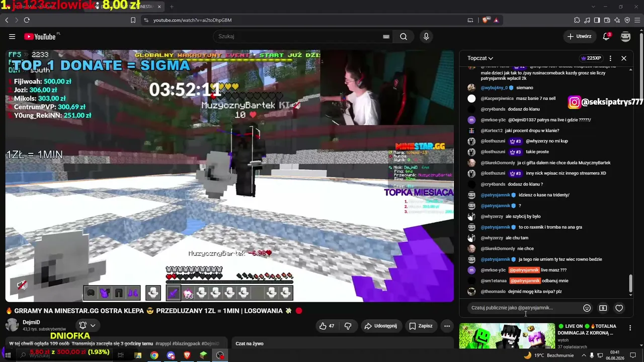
Task: Open the Leo AI sparkle icon
Action: pos(617,20)
